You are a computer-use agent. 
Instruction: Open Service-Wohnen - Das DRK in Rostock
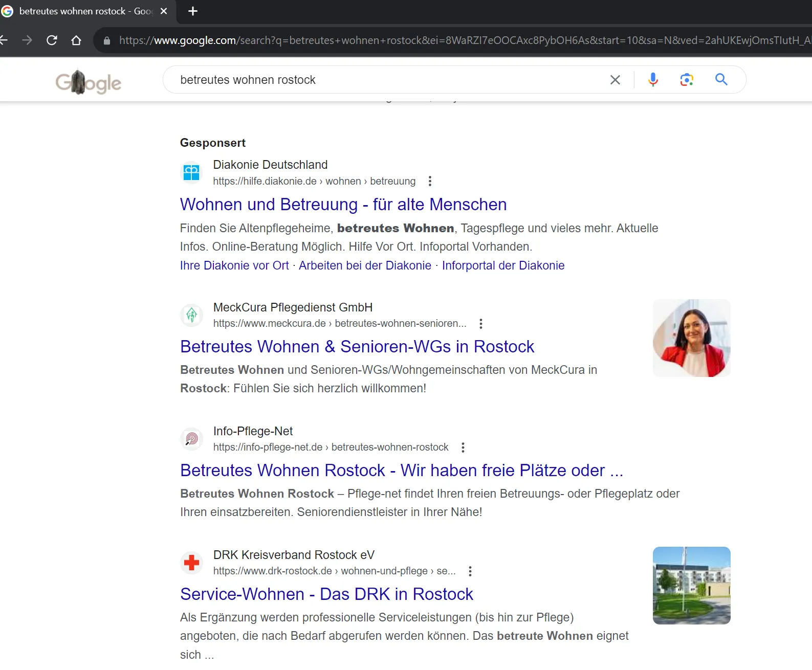[x=326, y=594]
